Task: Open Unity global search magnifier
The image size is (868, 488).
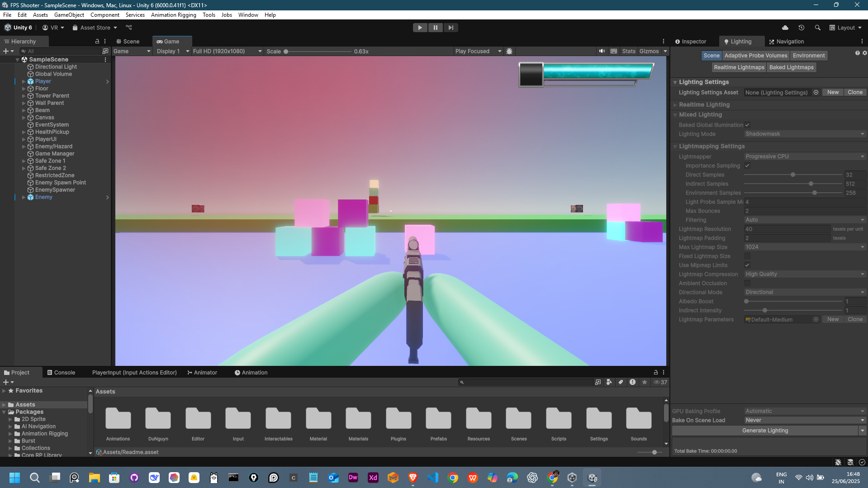Action: click(x=817, y=28)
